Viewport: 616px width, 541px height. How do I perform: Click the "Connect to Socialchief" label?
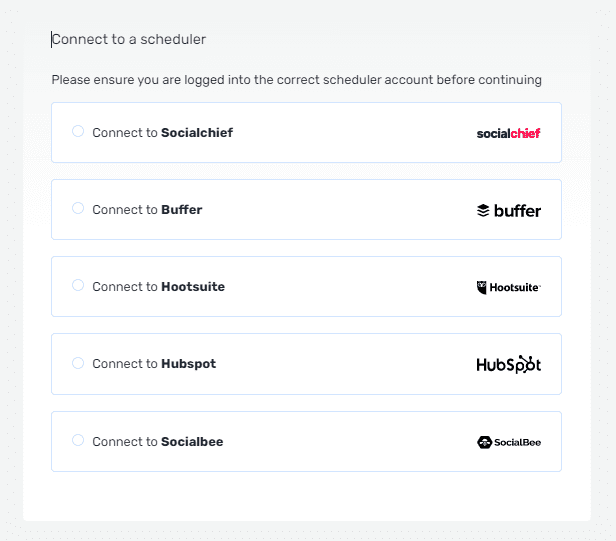tap(162, 133)
